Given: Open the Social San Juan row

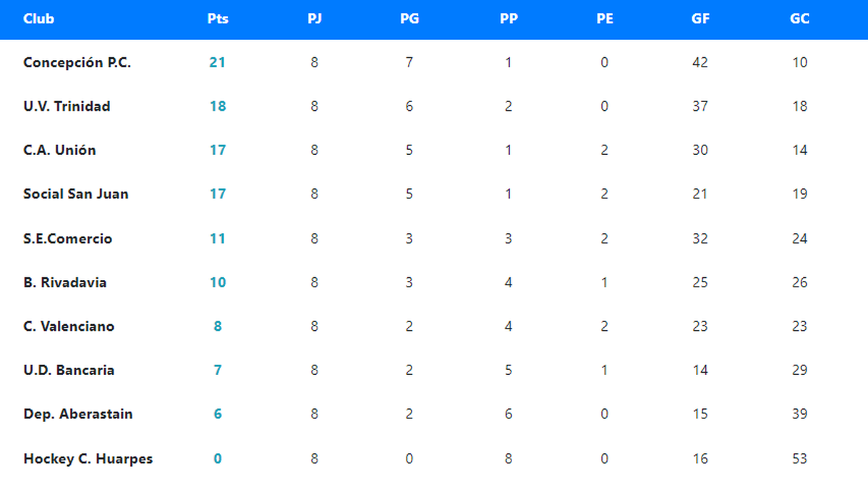Looking at the screenshot, I should pyautogui.click(x=76, y=194).
